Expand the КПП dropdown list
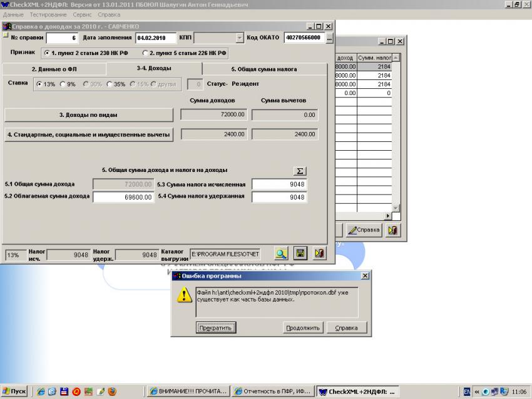 click(239, 38)
